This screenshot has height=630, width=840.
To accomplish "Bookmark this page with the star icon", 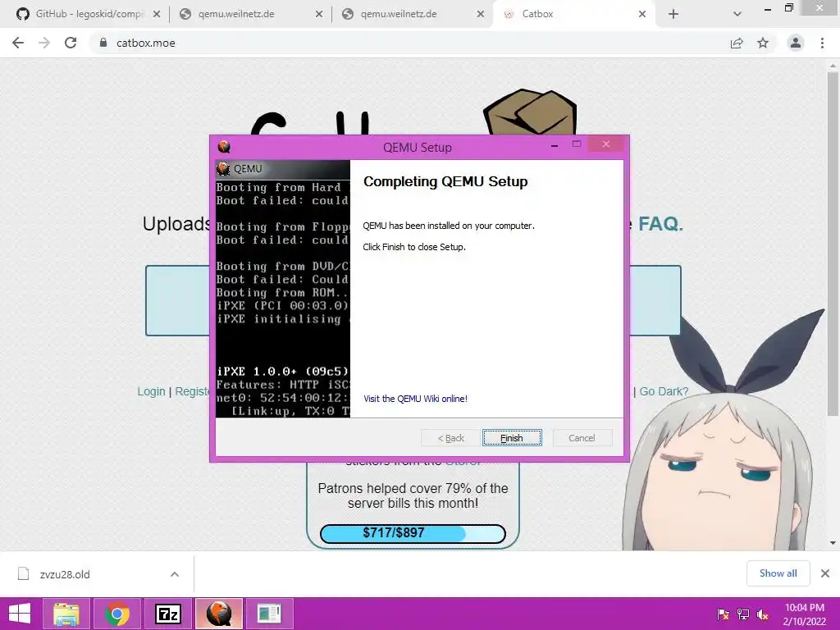I will point(763,43).
